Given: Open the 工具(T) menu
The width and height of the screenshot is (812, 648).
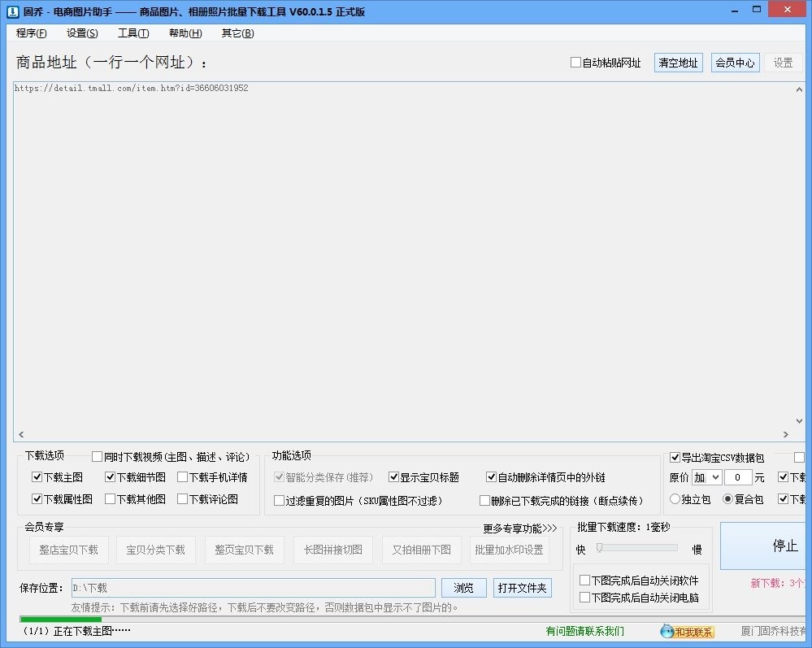Looking at the screenshot, I should 133,33.
